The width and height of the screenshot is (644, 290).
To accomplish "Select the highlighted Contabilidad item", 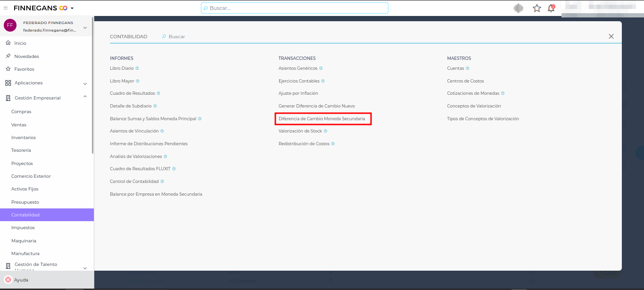I will pos(47,215).
